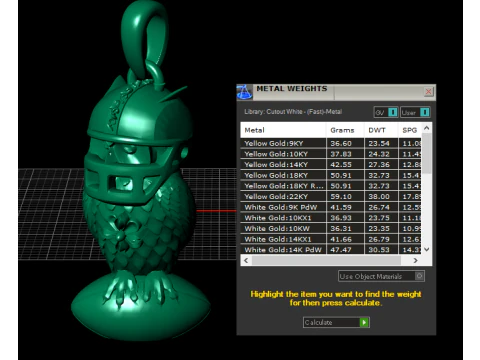Select the Yellow Gold:18KY row

tap(331, 175)
